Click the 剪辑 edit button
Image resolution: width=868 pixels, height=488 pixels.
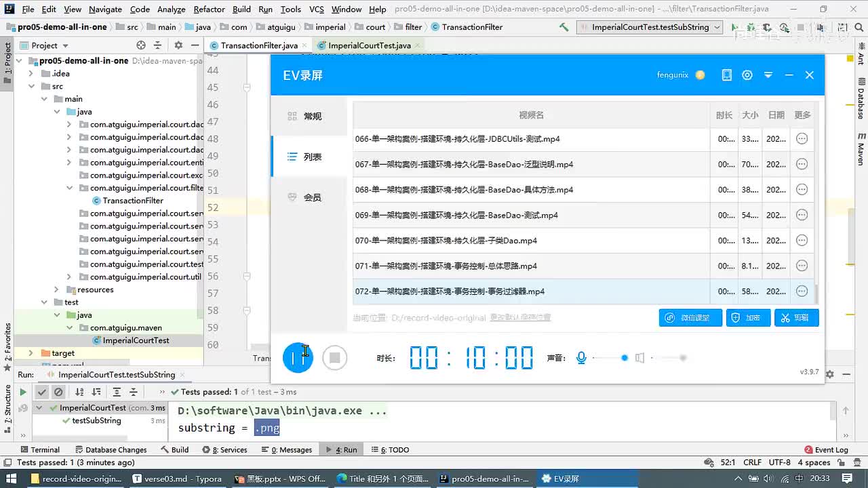(797, 318)
